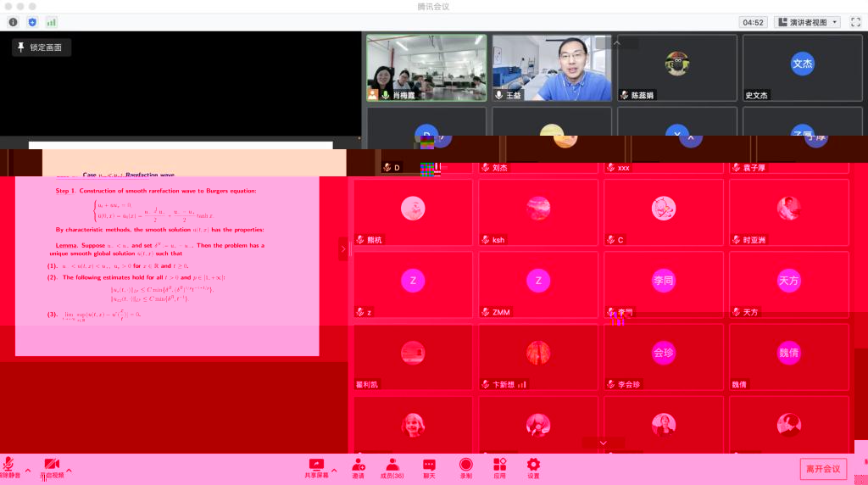This screenshot has width=868, height=485.
Task: Expand audio options arrow beside microphone
Action: [x=27, y=470]
